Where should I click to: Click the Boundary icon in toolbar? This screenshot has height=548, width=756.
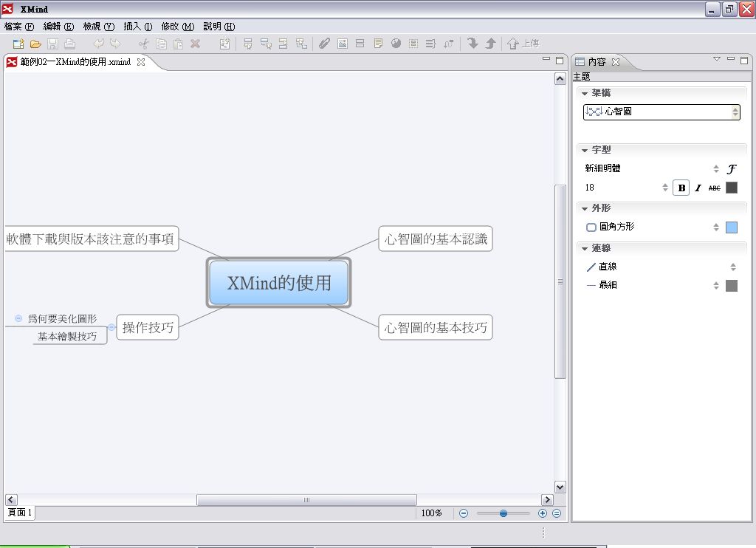click(x=413, y=44)
